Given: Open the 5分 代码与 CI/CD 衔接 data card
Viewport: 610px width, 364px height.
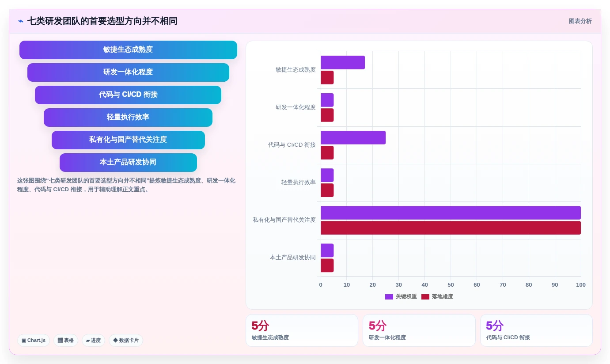Looking at the screenshot, I should point(536,330).
